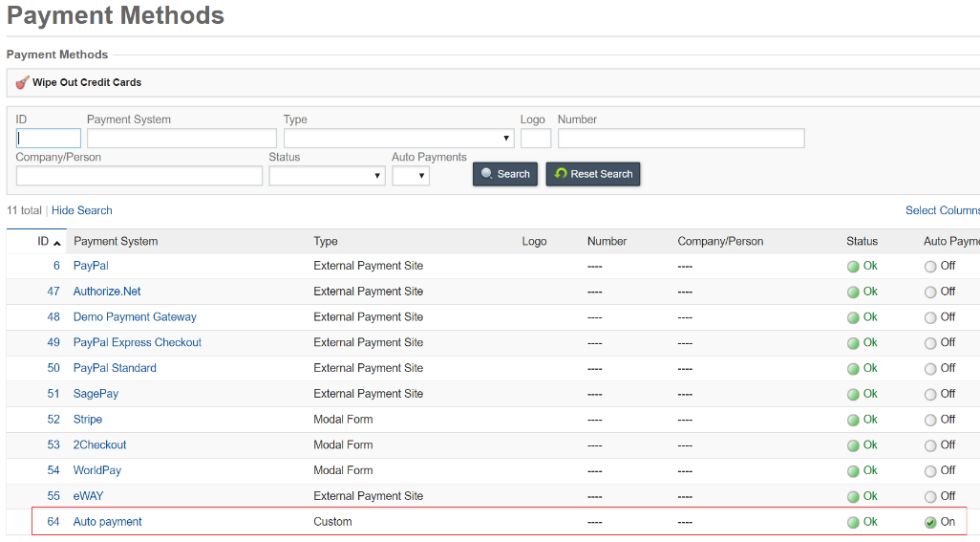Screen dimensions: 980x542
Task: Click green status icon for Demo Payment Gateway
Action: point(853,318)
